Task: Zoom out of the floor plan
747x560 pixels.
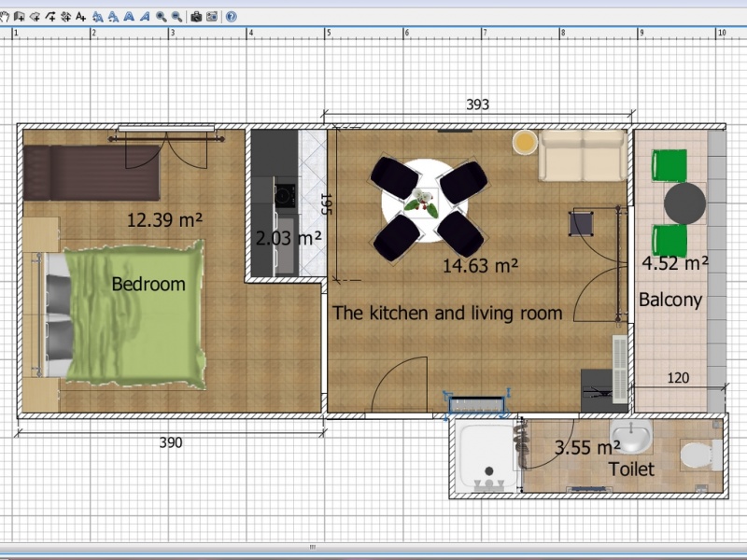Action: (x=176, y=17)
